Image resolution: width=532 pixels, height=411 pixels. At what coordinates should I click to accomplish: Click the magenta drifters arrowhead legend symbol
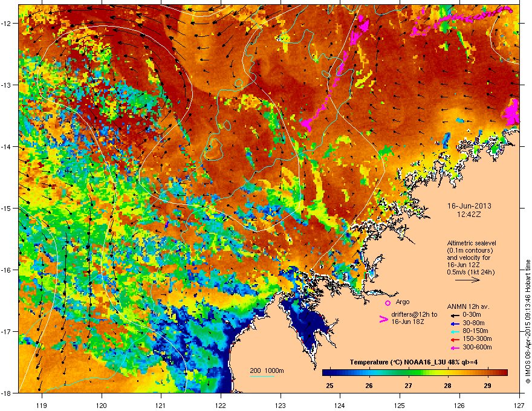[383, 319]
